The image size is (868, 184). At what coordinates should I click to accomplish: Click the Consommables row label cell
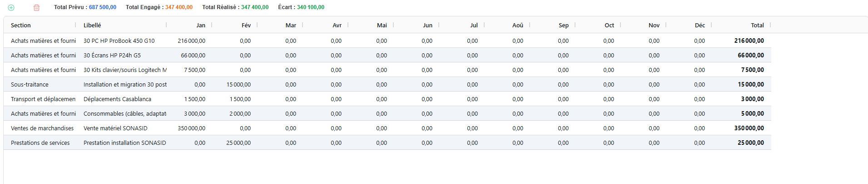pyautogui.click(x=125, y=114)
